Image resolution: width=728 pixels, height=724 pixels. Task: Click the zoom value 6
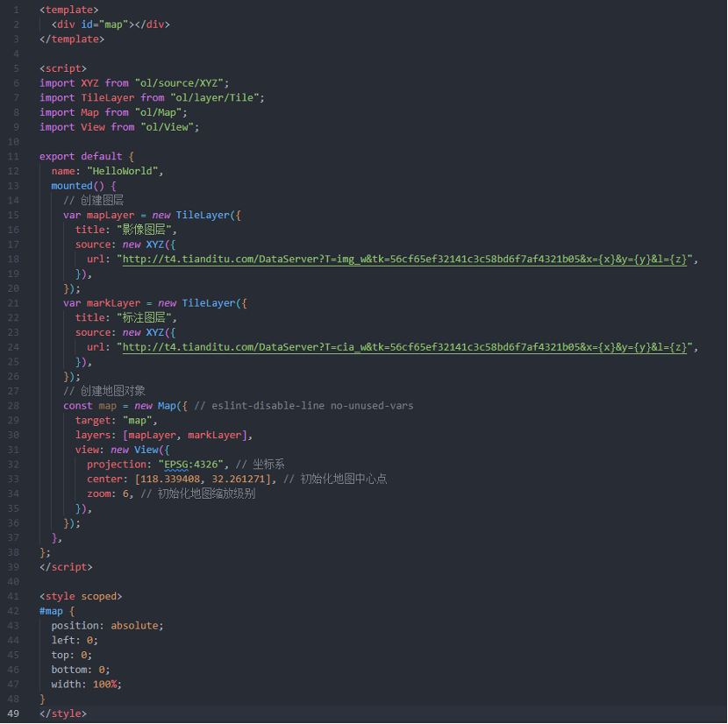point(125,493)
